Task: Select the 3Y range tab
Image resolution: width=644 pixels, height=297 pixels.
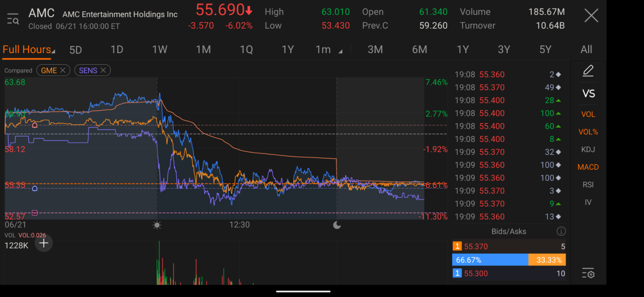Action: tap(504, 50)
